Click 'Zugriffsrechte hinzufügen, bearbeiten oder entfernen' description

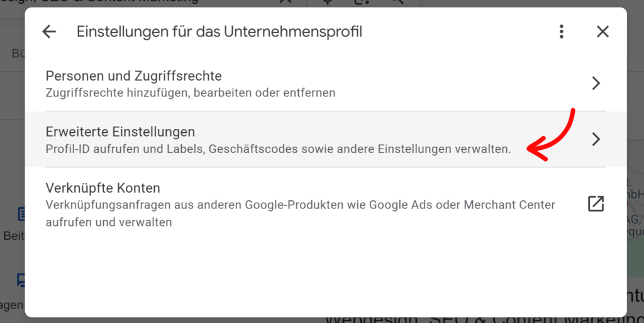tap(190, 93)
